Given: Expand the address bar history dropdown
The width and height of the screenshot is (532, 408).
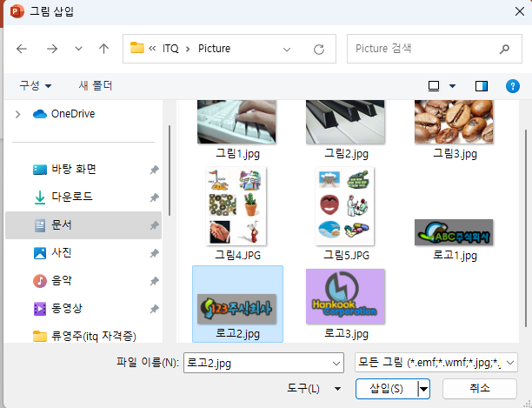Looking at the screenshot, I should pyautogui.click(x=287, y=50).
